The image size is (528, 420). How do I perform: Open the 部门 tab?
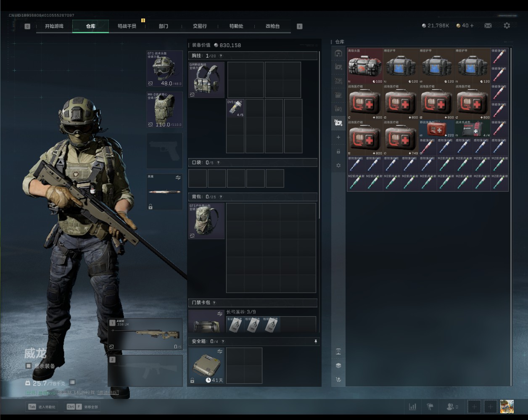pos(164,26)
